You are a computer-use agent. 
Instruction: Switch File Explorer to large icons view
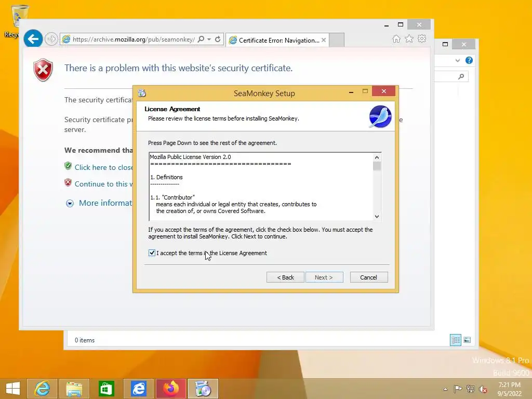pyautogui.click(x=467, y=340)
